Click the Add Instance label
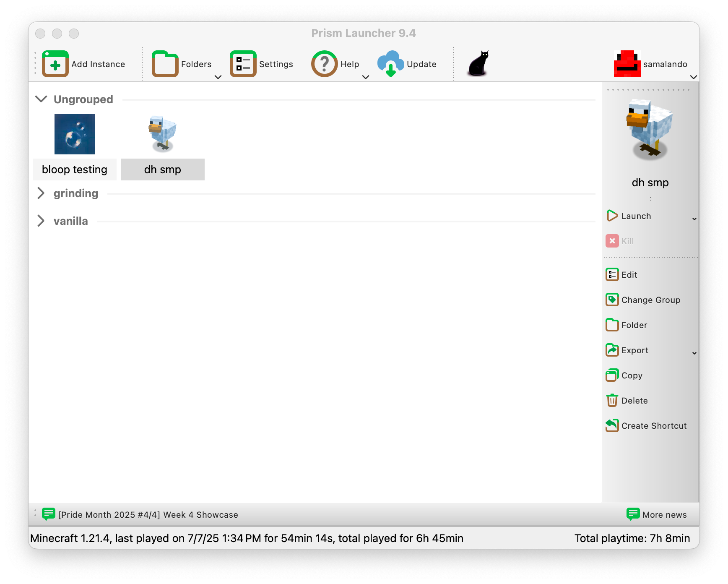728x584 pixels. coord(98,64)
